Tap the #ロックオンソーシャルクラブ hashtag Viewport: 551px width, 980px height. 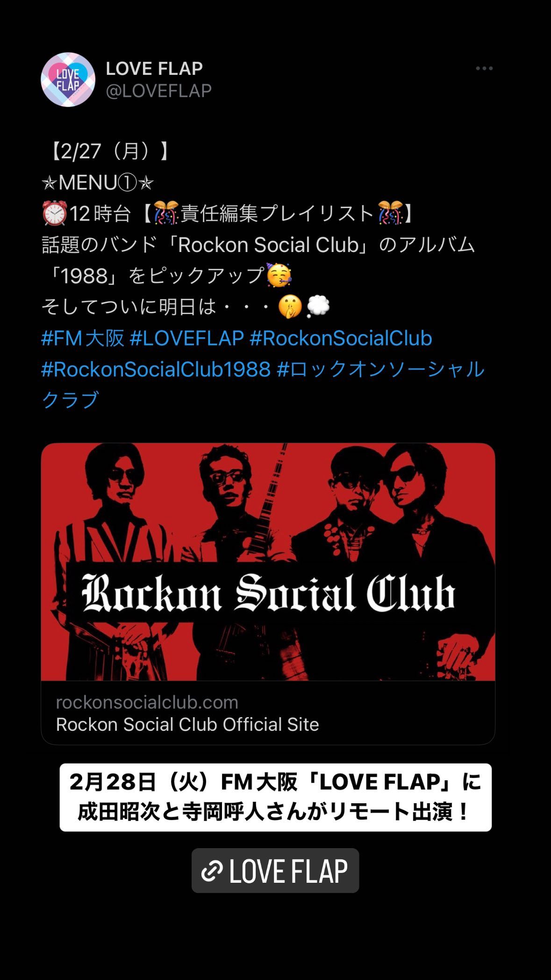point(263,384)
